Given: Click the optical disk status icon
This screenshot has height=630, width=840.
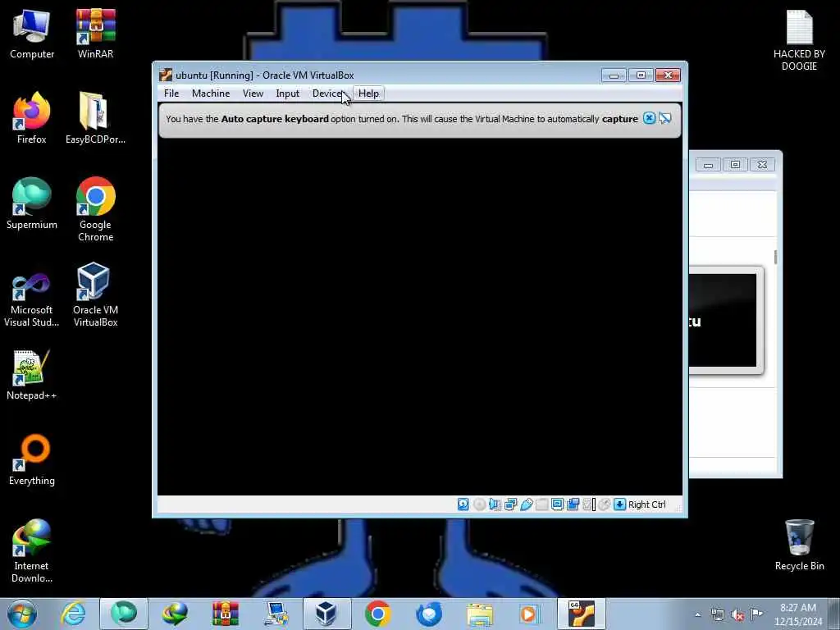Looking at the screenshot, I should (479, 504).
